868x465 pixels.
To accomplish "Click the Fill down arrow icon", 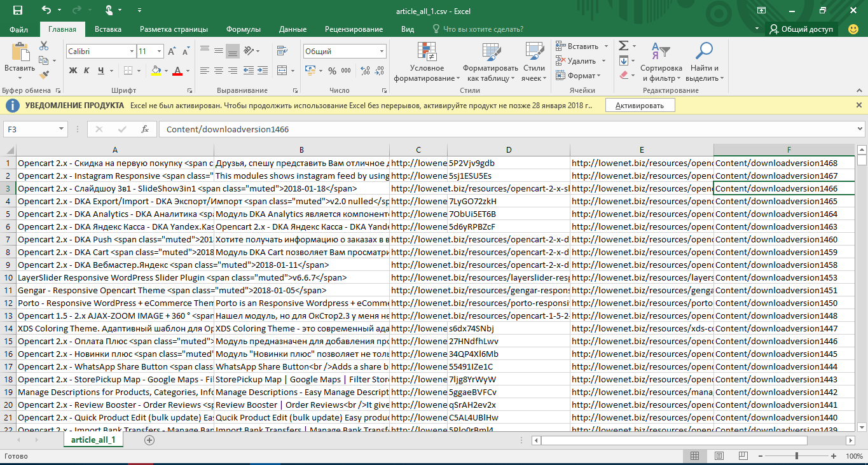I will pyautogui.click(x=623, y=60).
